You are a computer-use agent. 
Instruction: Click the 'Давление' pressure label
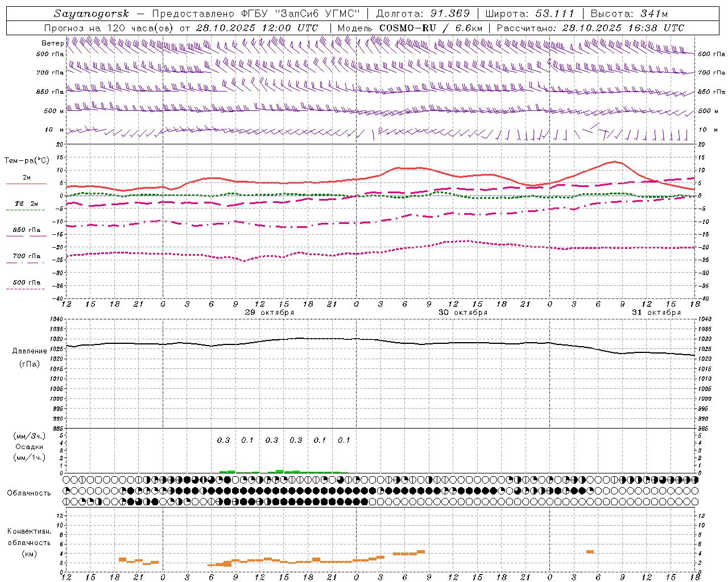click(30, 351)
